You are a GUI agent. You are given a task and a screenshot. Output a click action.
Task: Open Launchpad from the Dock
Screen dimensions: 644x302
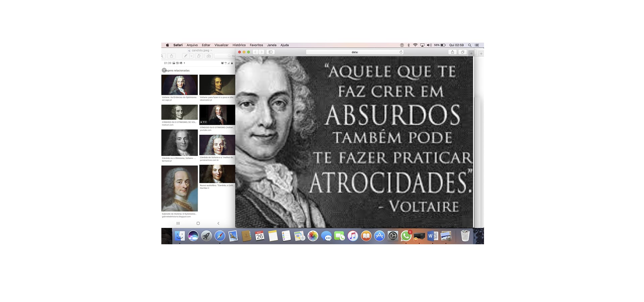[x=206, y=236]
